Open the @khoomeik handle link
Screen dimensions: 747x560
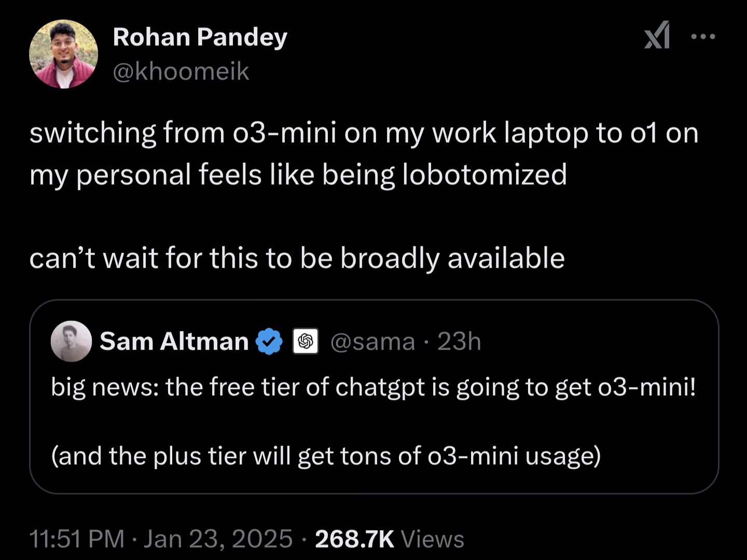tap(181, 71)
